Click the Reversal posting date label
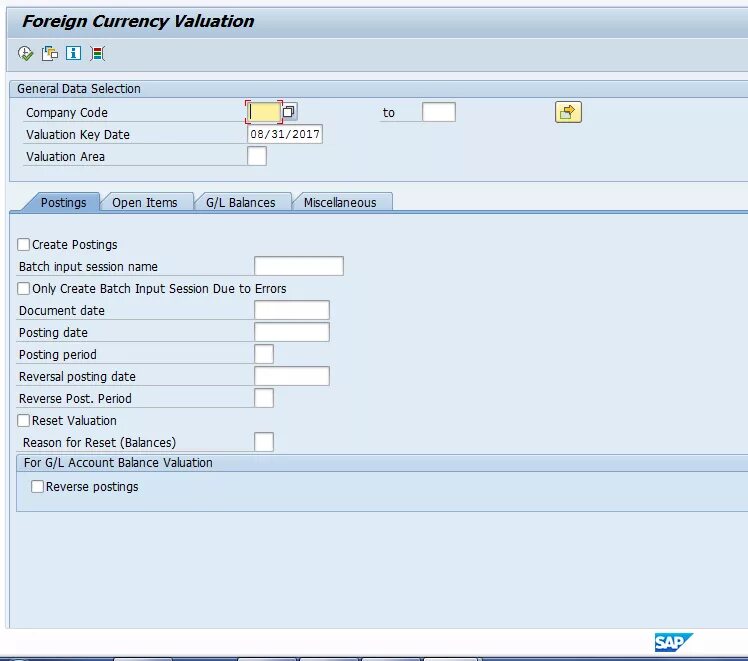The image size is (748, 661). pos(77,376)
